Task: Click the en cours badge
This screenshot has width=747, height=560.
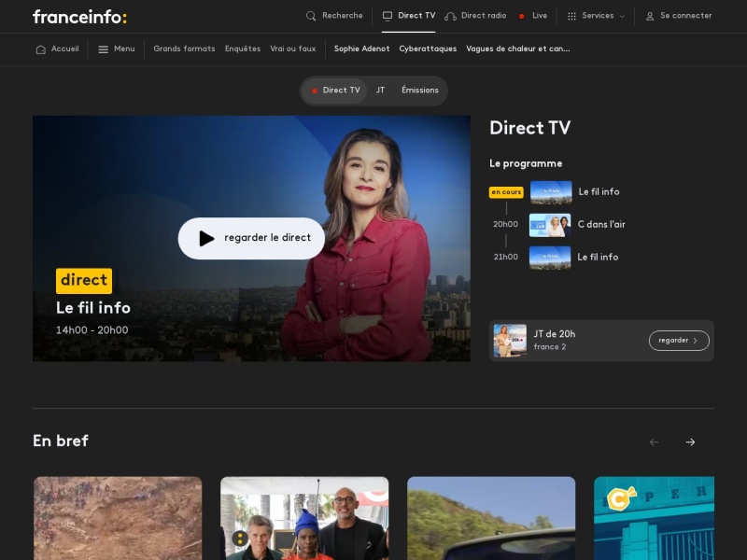Action: [506, 192]
